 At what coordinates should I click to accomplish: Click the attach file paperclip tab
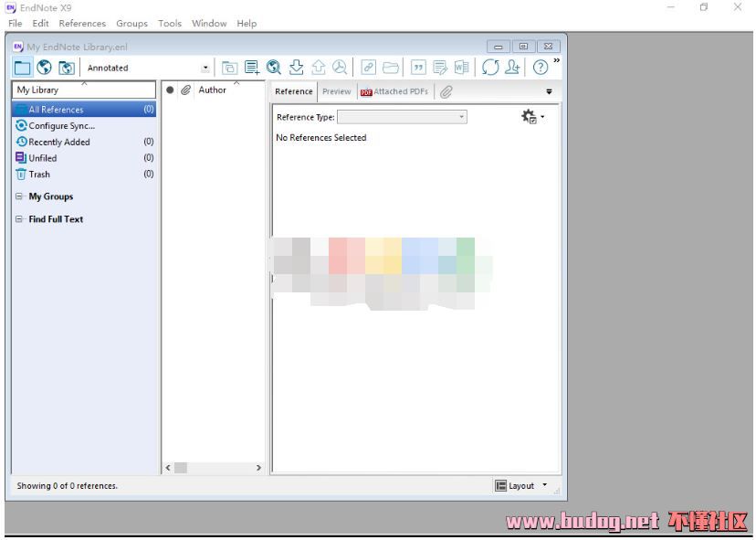(x=446, y=91)
